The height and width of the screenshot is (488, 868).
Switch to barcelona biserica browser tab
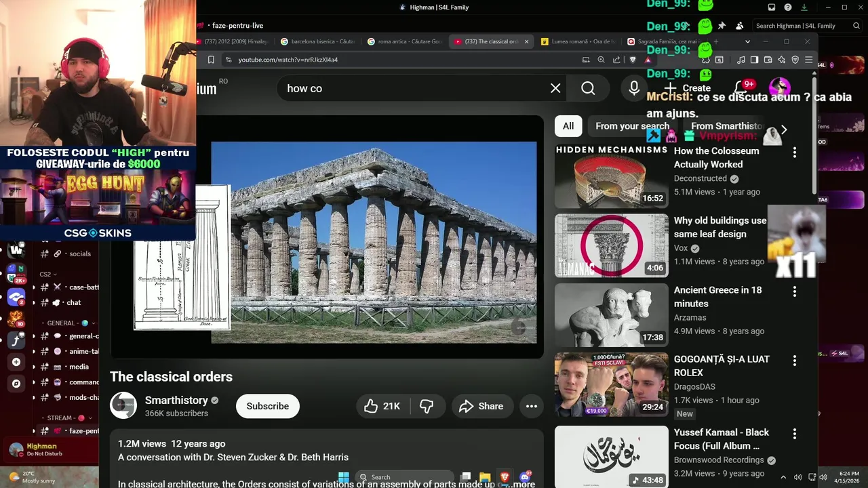(x=317, y=41)
